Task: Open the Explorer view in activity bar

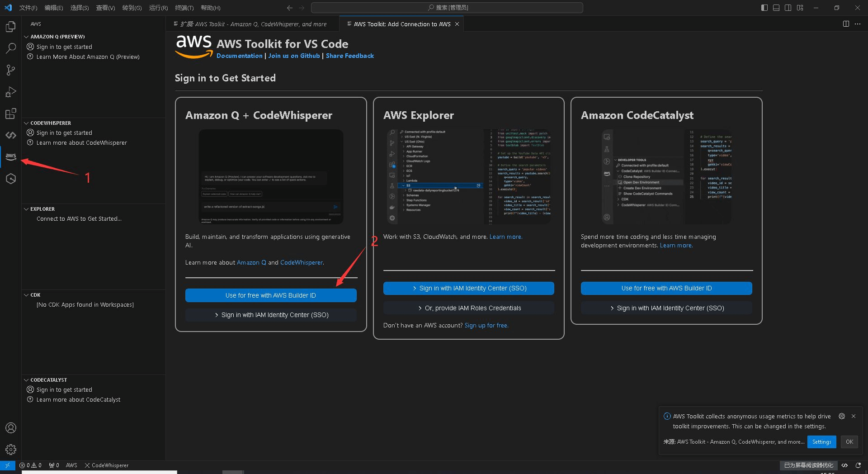Action: pyautogui.click(x=11, y=27)
